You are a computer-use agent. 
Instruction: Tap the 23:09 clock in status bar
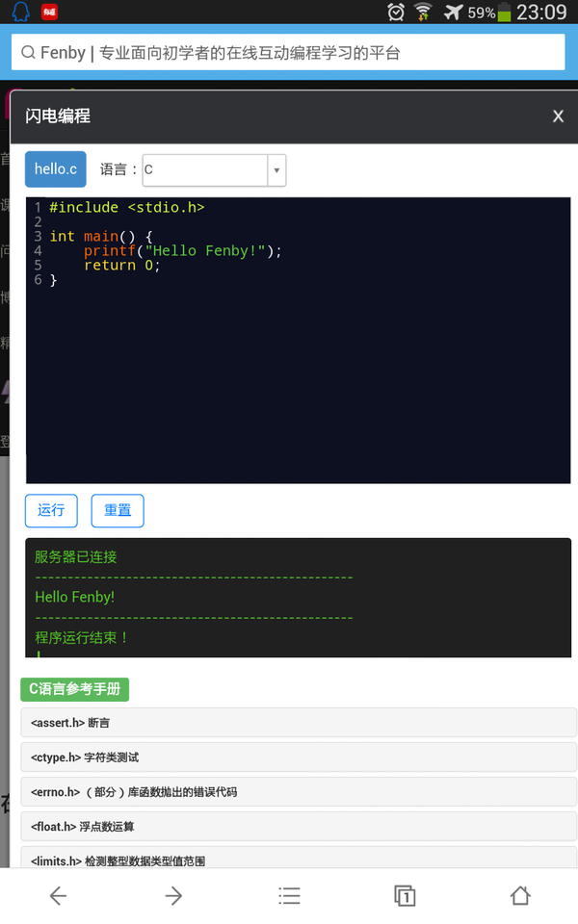click(x=541, y=12)
